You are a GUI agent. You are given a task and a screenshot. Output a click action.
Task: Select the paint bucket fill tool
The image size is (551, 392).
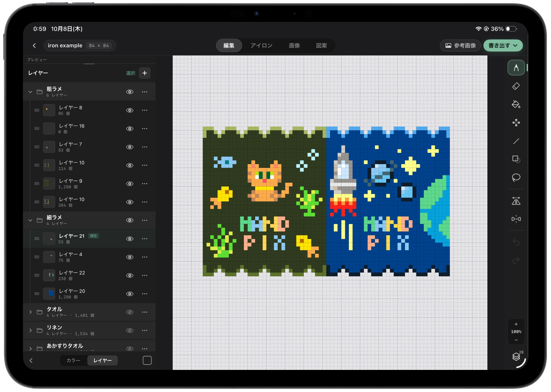(516, 104)
